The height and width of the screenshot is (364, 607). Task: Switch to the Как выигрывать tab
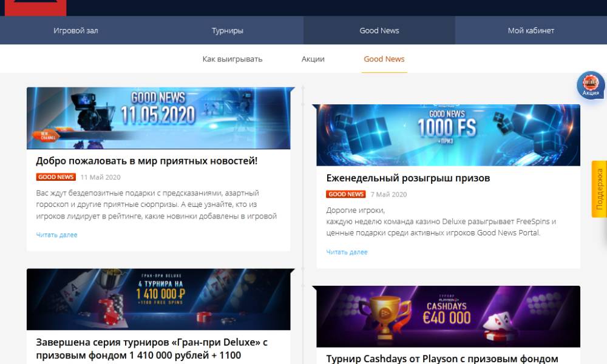pyautogui.click(x=232, y=59)
